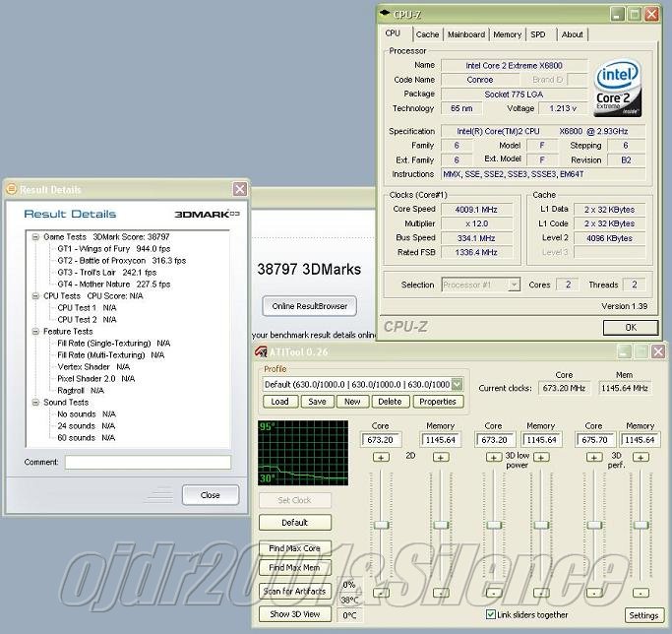Select GT1 - Wings of Fury result

pos(113,249)
